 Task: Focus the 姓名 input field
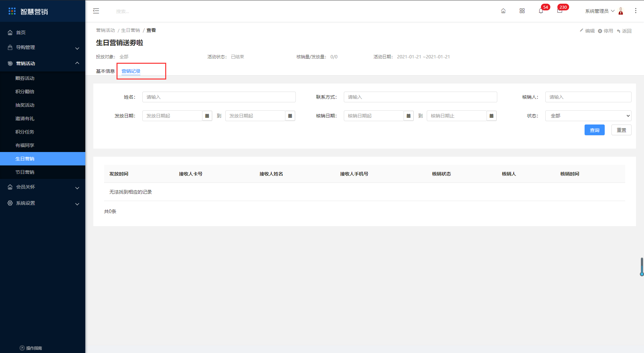219,97
